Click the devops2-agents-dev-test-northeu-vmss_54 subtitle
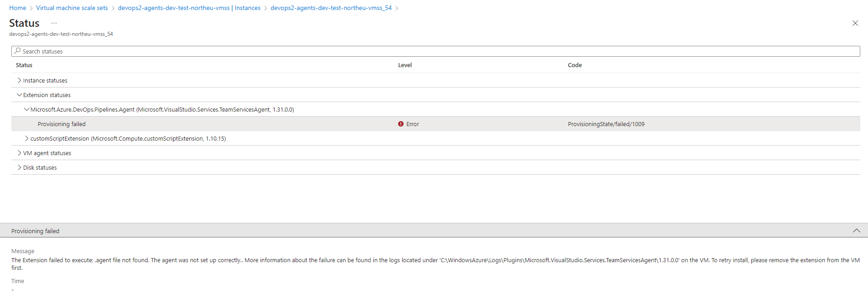This screenshot has height=308, width=868. coord(61,34)
